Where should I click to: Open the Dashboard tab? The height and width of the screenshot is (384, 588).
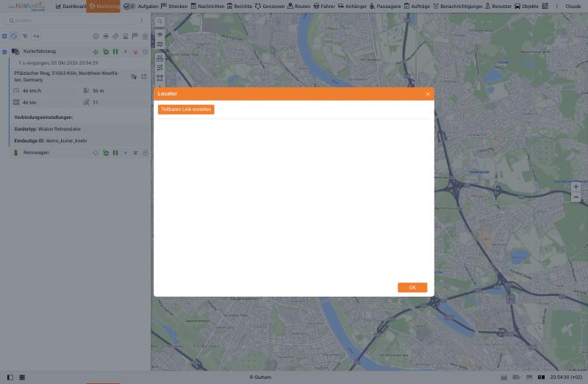[x=71, y=7]
